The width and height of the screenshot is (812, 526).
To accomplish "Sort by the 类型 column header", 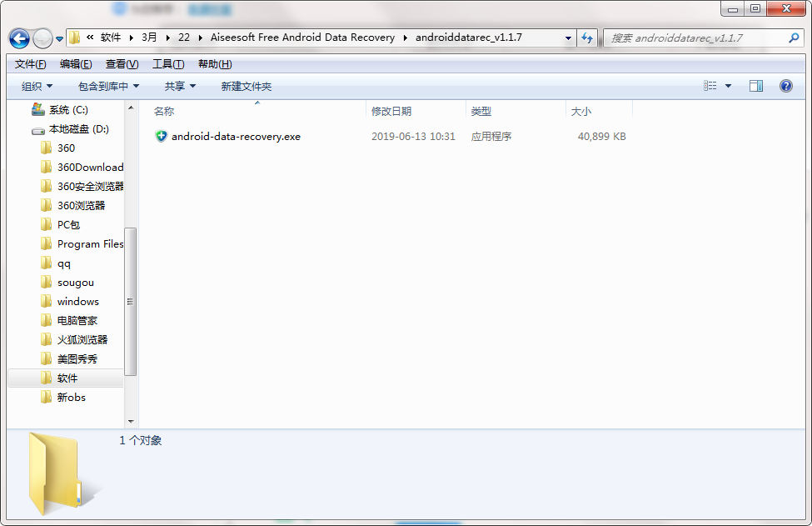I will (481, 112).
